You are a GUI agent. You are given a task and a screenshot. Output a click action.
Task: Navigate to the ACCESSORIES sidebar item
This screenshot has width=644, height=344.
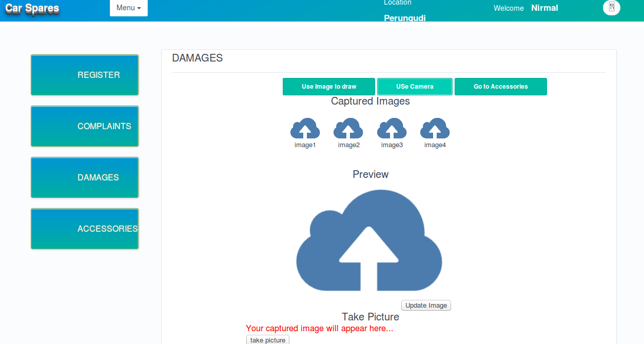[85, 229]
